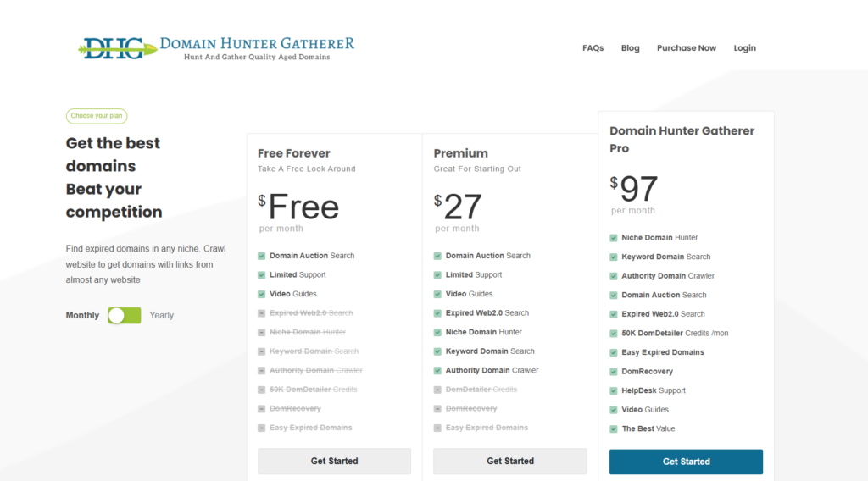Click Premium DomRecovery minus icon
The width and height of the screenshot is (868, 481).
(437, 409)
